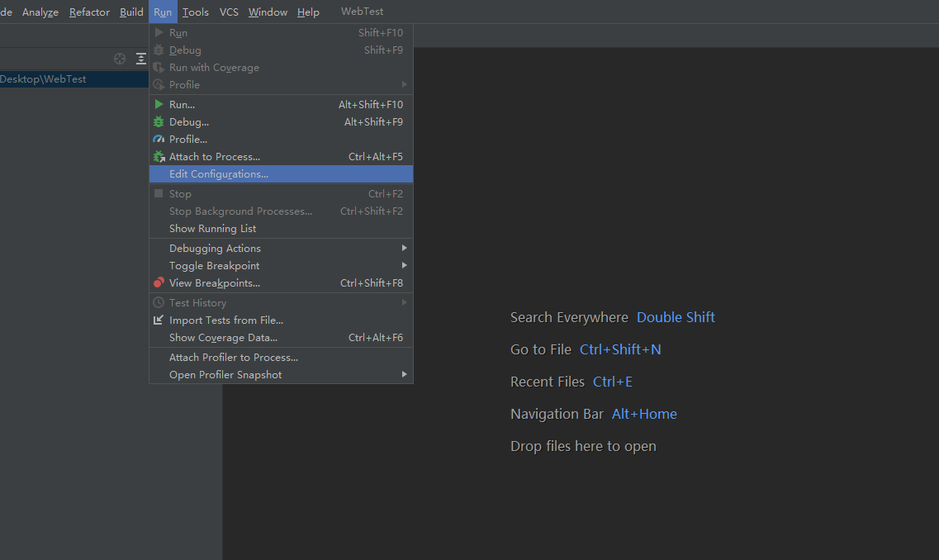939x560 pixels.
Task: Click the Attach to Process bug icon
Action: [159, 156]
